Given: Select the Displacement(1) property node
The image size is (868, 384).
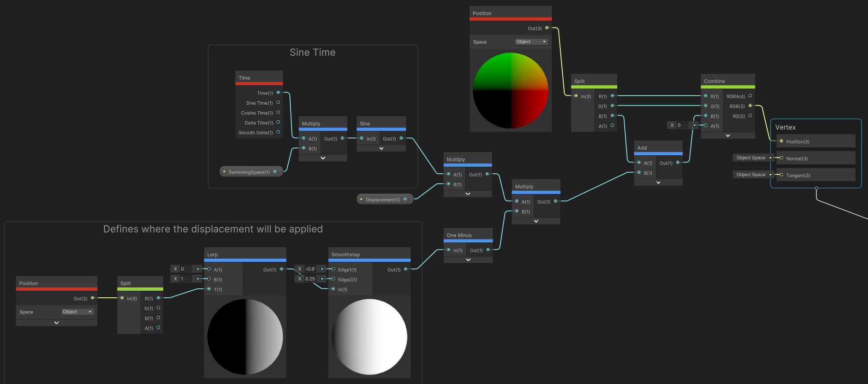Looking at the screenshot, I should coord(385,199).
